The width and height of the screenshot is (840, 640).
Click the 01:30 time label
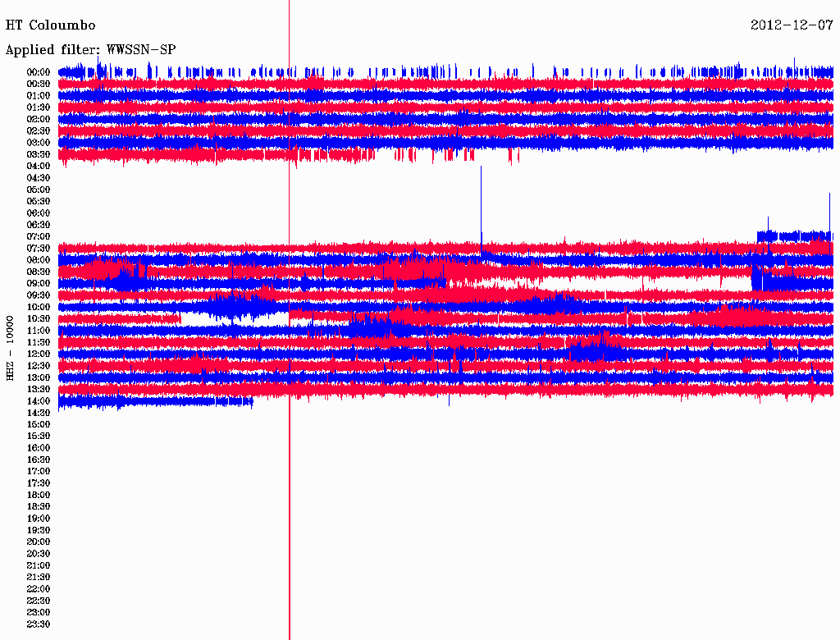click(39, 107)
